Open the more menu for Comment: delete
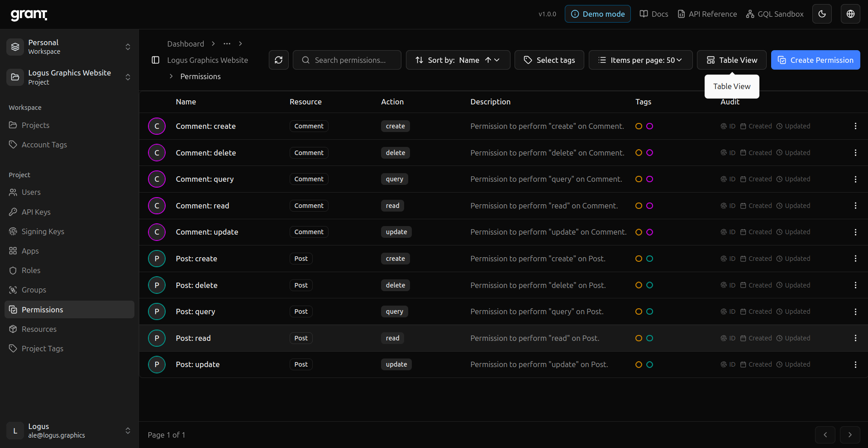Image resolution: width=868 pixels, height=448 pixels. pos(855,153)
